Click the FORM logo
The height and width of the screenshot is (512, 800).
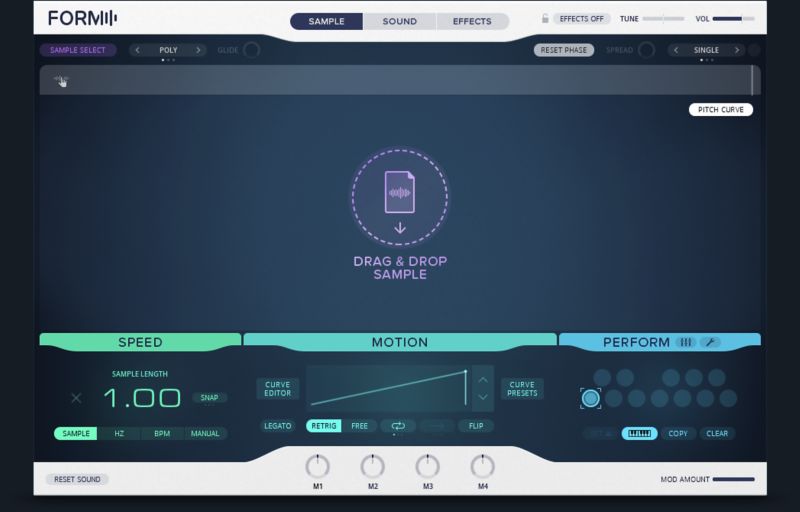[82, 19]
